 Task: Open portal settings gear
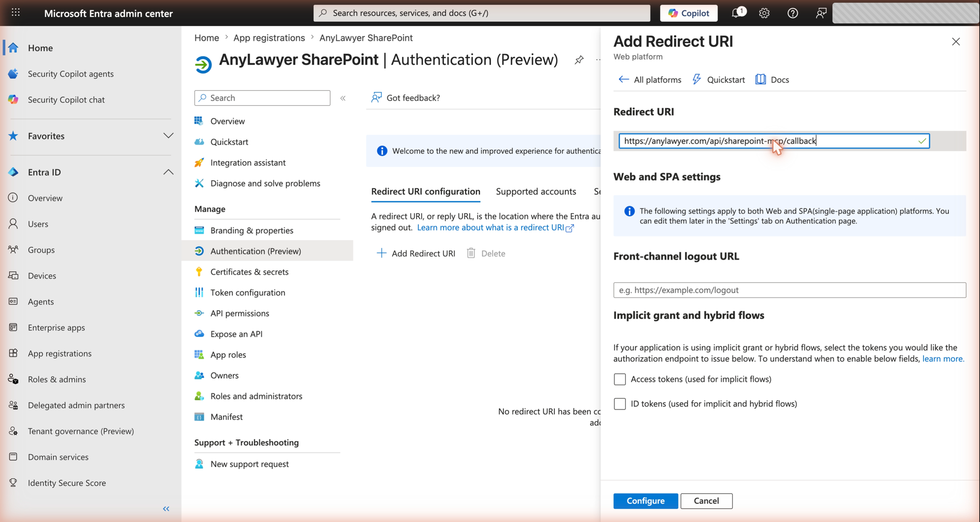tap(764, 13)
